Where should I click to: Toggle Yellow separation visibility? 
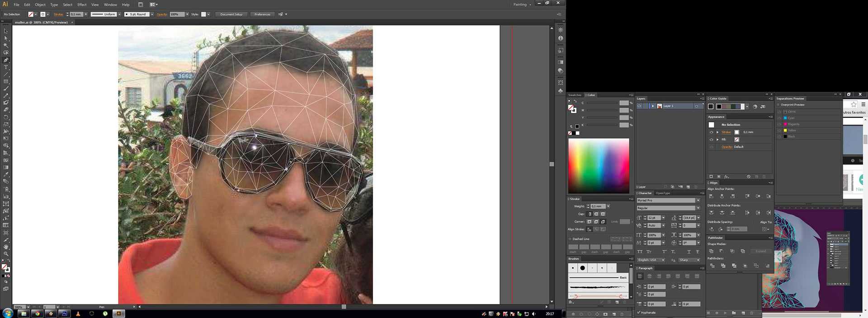coord(779,130)
